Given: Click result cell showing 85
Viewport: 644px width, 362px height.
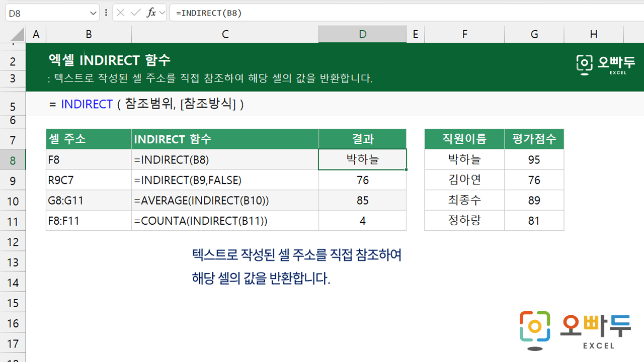Looking at the screenshot, I should click(x=362, y=201).
